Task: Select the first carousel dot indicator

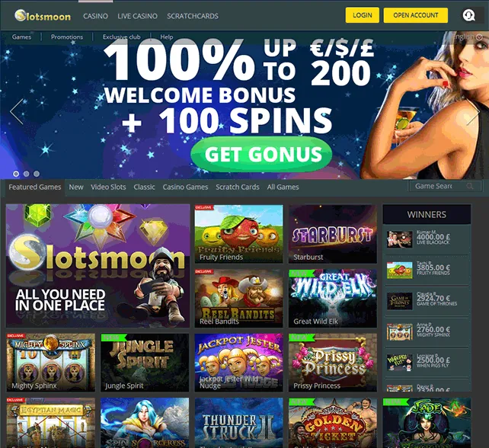Action: (x=16, y=174)
